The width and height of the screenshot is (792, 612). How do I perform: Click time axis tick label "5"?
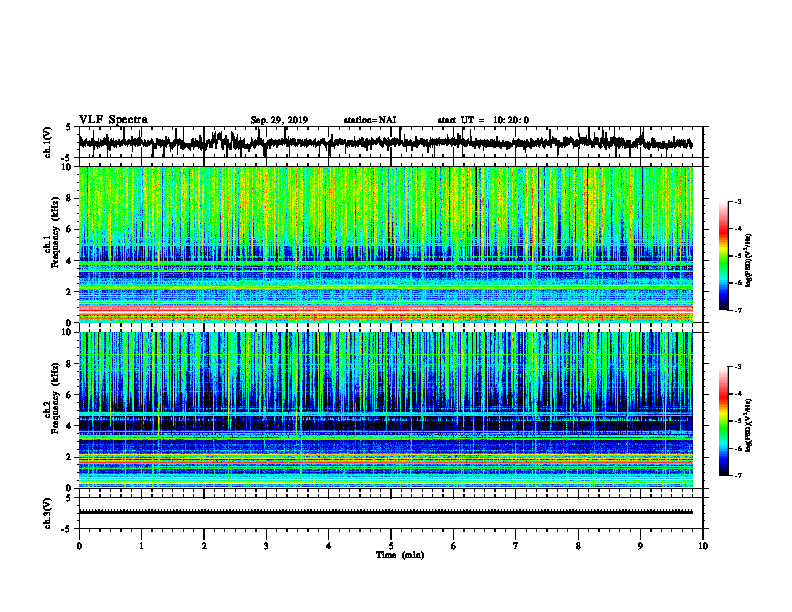(391, 546)
